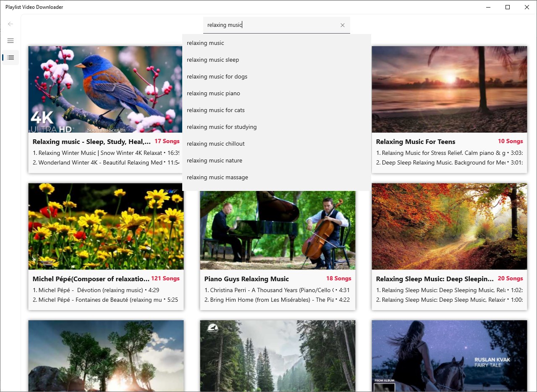This screenshot has width=537, height=392.
Task: Select the 'relaxing music nature' suggestion
Action: pos(276,160)
